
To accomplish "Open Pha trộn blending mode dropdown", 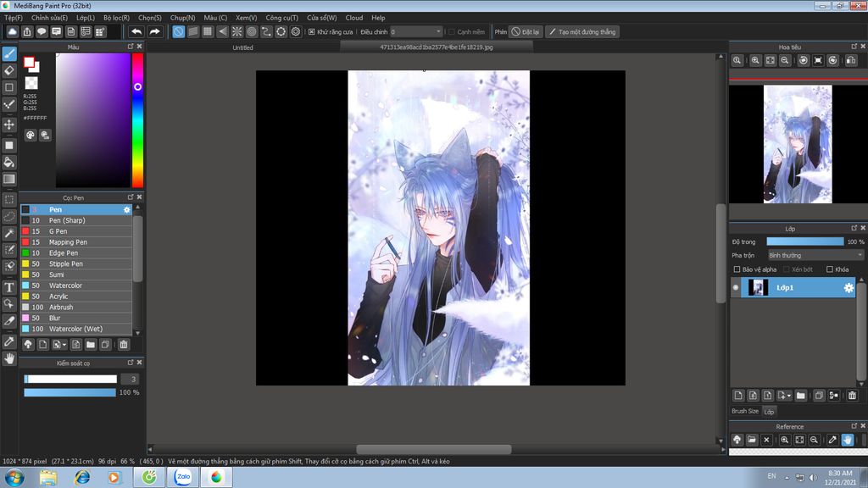I will pyautogui.click(x=815, y=255).
